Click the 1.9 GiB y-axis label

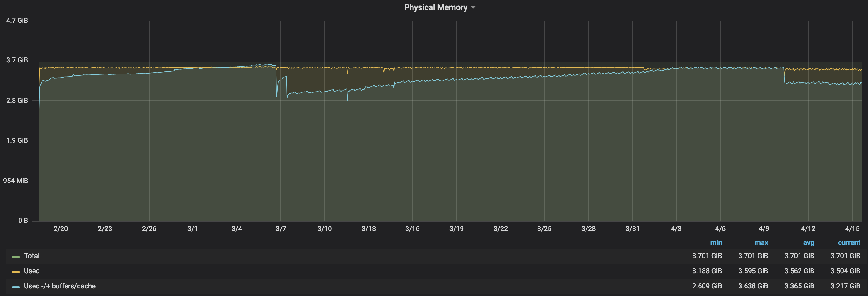17,140
